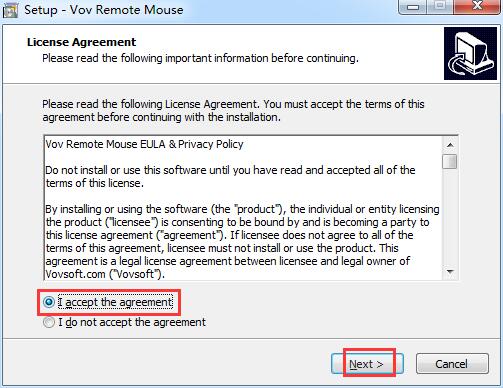Close the Vov Remote Mouse setup window
This screenshot has height=388, width=503.
477,6
